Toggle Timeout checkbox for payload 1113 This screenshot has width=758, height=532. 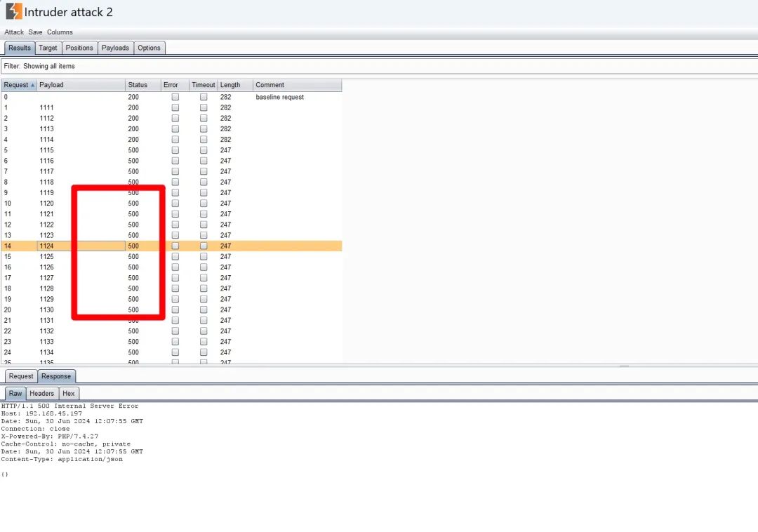[x=204, y=129]
